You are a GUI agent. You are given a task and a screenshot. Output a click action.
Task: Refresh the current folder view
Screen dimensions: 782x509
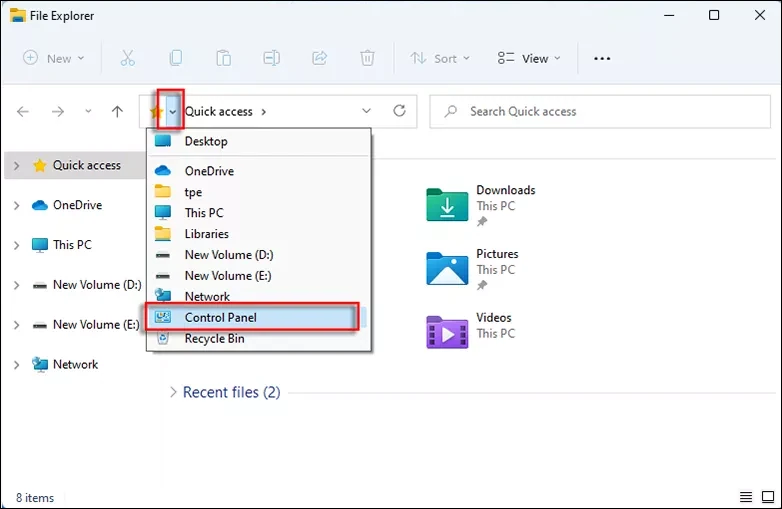[399, 111]
